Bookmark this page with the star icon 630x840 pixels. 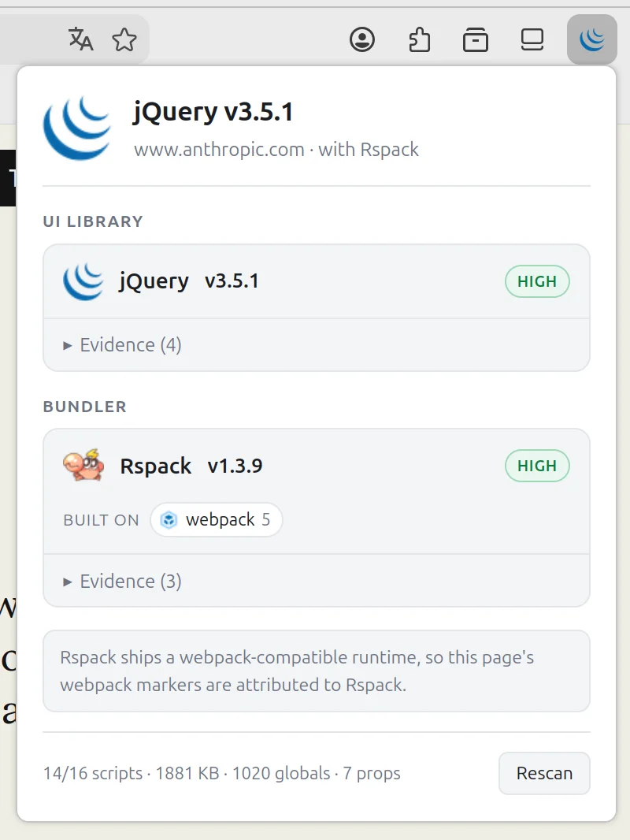pyautogui.click(x=124, y=39)
